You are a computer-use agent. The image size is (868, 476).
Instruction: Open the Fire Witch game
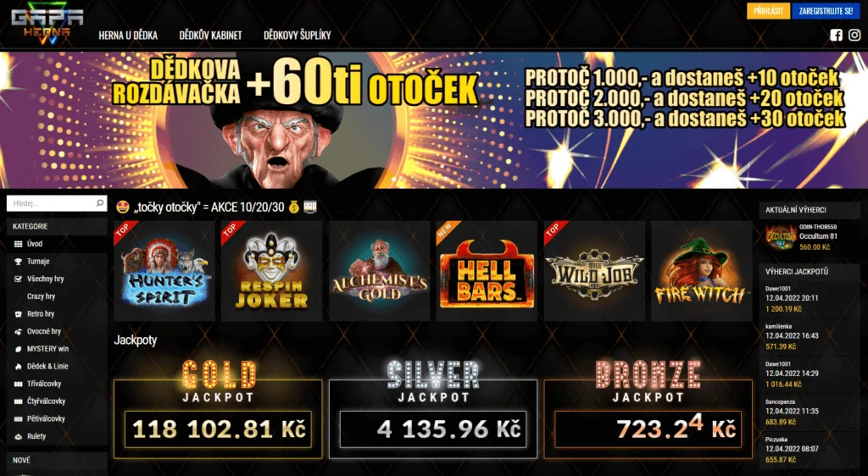[701, 271]
